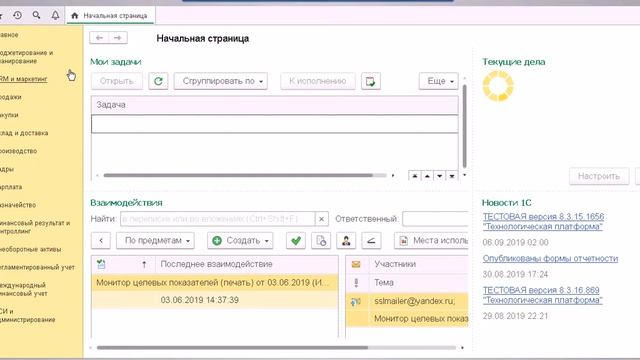Open НСИ и администрирование section
This screenshot has width=640, height=360.
click(27, 316)
